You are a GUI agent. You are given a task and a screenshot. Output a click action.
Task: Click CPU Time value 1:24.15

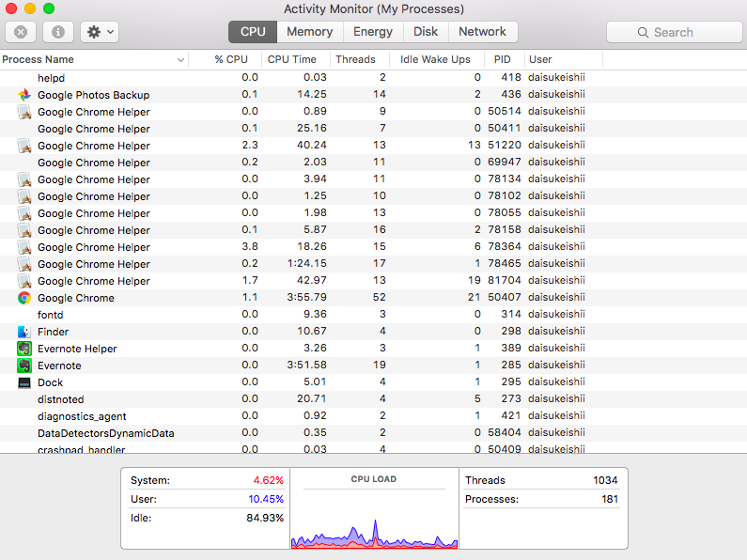pos(307,263)
